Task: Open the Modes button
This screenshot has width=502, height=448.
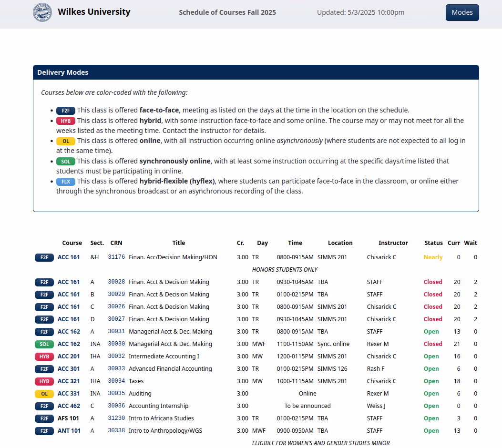Action: 462,12
